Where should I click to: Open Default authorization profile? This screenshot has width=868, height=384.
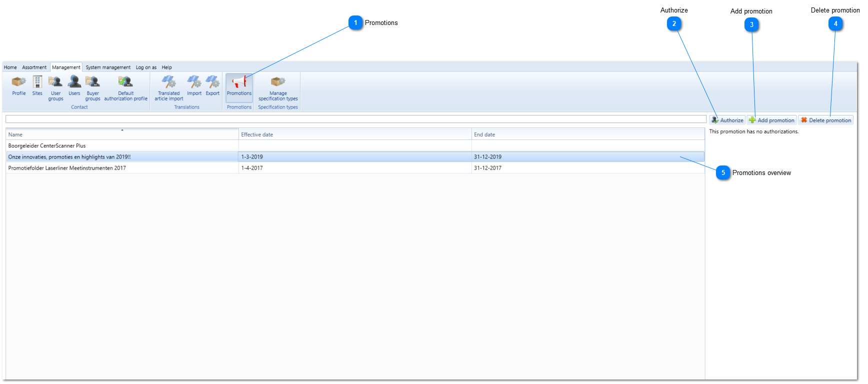coord(126,88)
